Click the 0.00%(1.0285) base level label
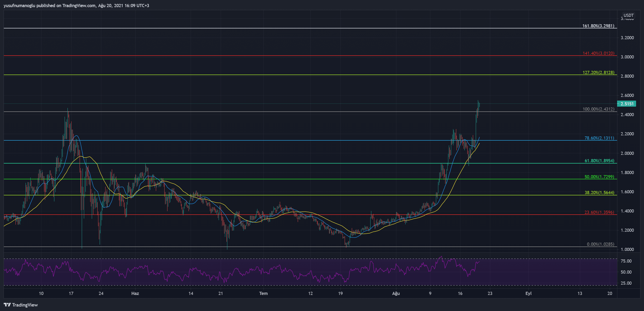The width and height of the screenshot is (644, 311). point(600,244)
